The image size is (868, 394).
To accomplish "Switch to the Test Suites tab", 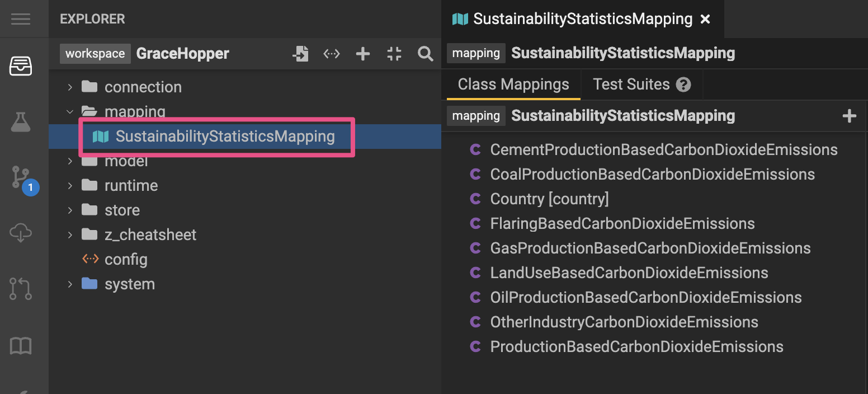I will [631, 85].
